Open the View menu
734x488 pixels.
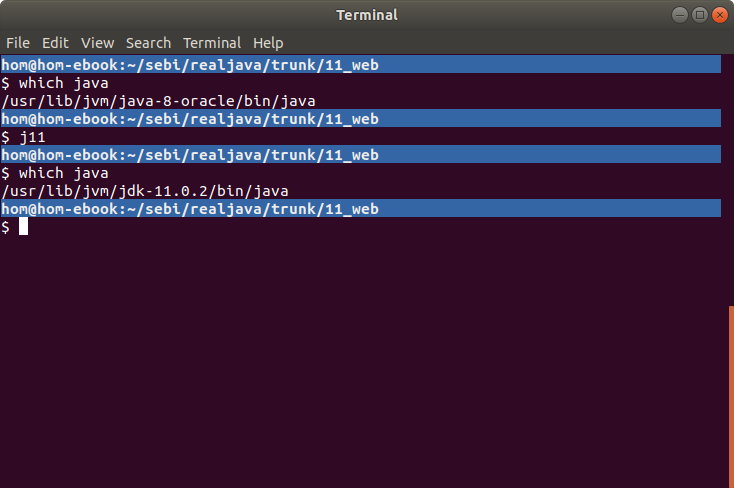point(97,43)
